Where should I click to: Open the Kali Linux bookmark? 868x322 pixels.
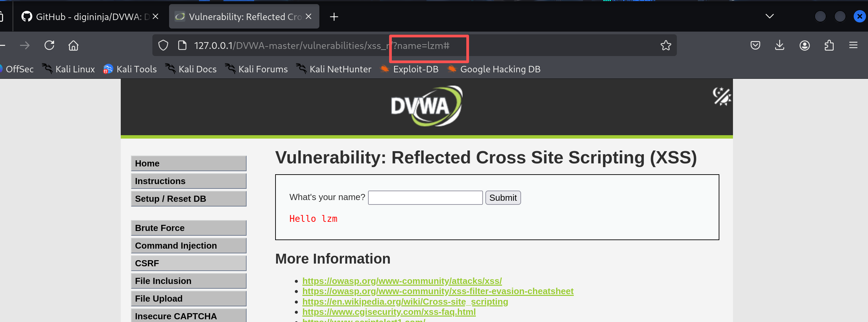pos(68,69)
